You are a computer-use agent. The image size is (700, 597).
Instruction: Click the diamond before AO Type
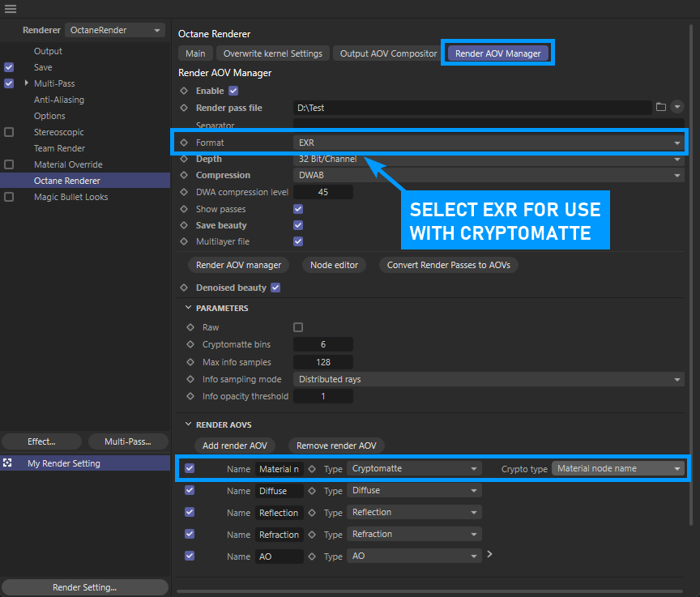pos(312,556)
